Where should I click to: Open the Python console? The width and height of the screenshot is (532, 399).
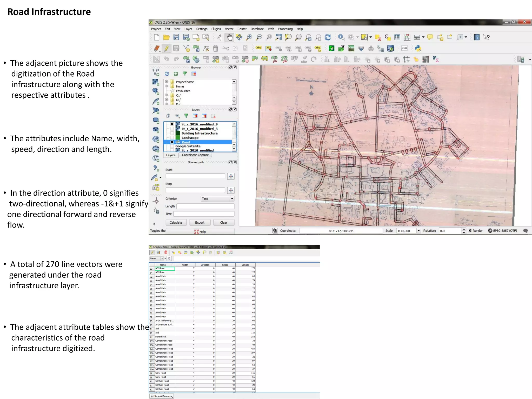(x=418, y=48)
